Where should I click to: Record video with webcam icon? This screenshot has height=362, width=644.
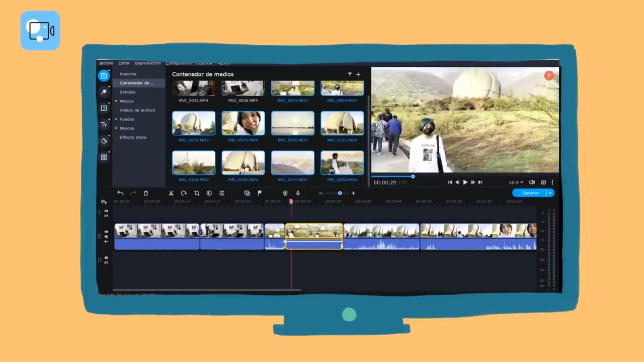[285, 193]
